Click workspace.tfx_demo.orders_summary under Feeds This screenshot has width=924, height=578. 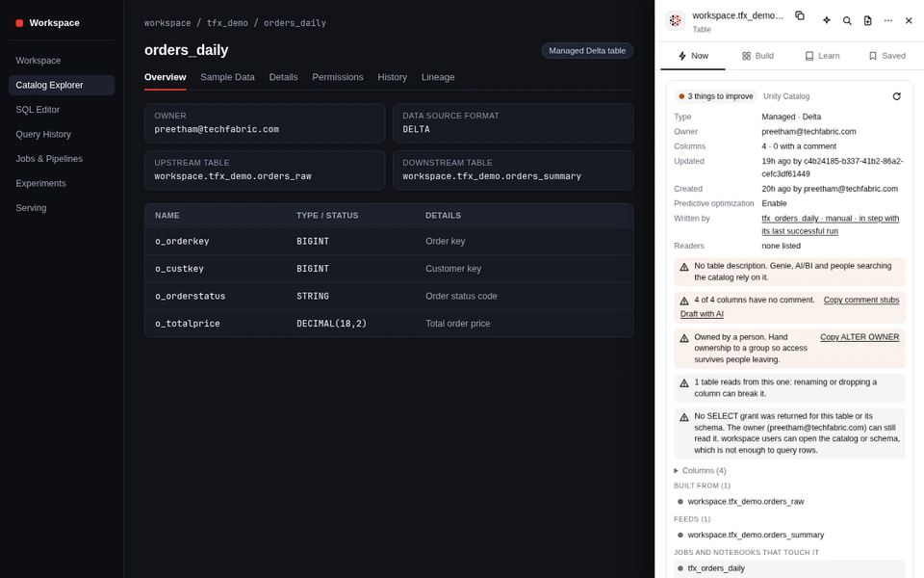756,535
